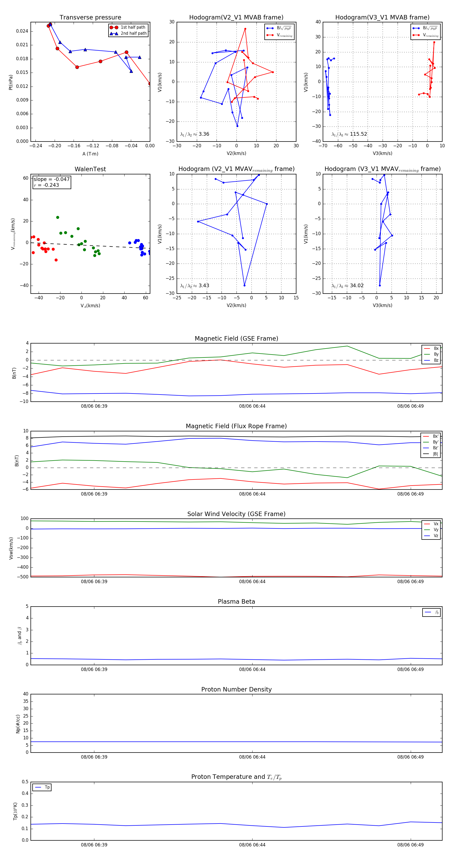Click the V_remaining(km/s) y-axis label of WalenTest
Screen dimensions: 473x868
13,234
